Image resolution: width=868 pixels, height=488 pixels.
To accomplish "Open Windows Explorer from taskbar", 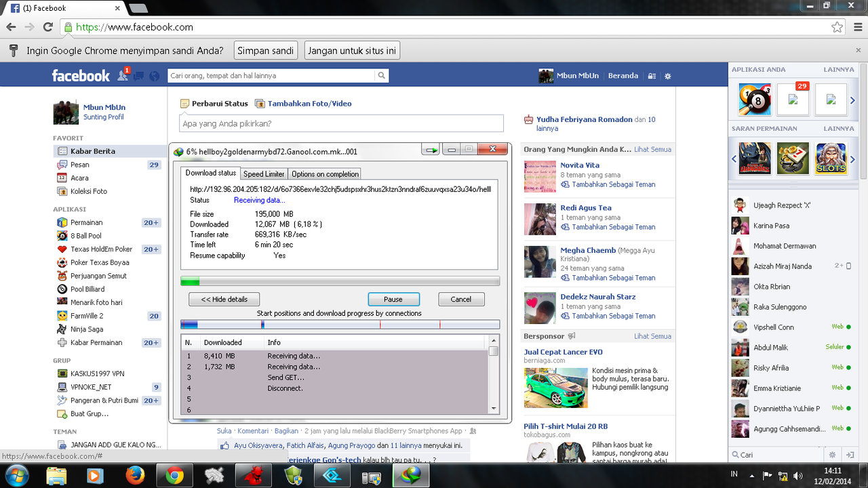I will tap(56, 476).
